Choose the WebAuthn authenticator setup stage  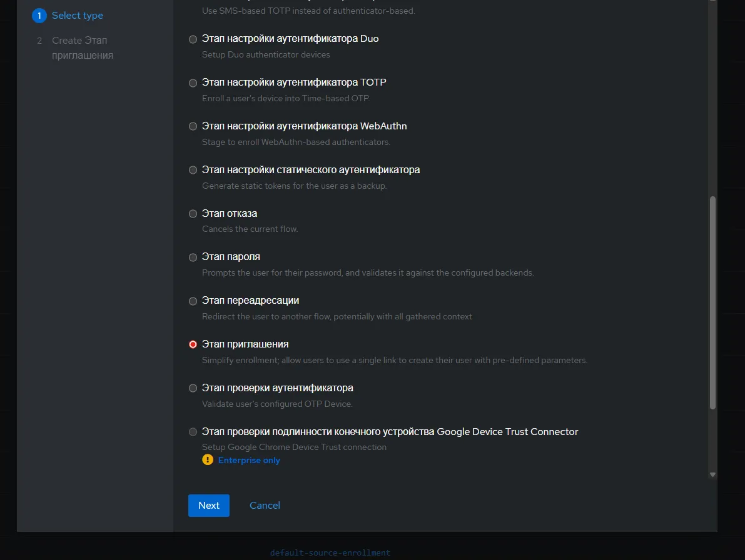[x=193, y=126]
